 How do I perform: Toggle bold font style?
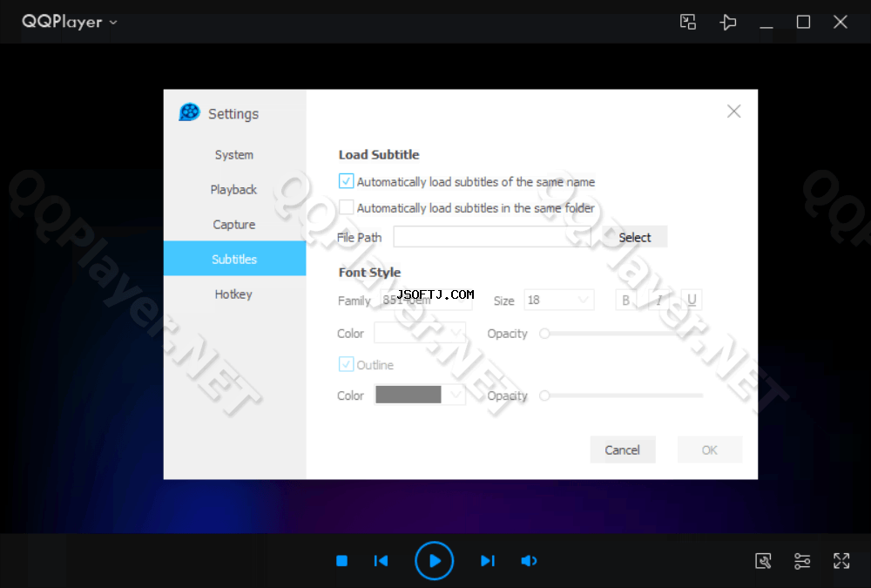626,301
